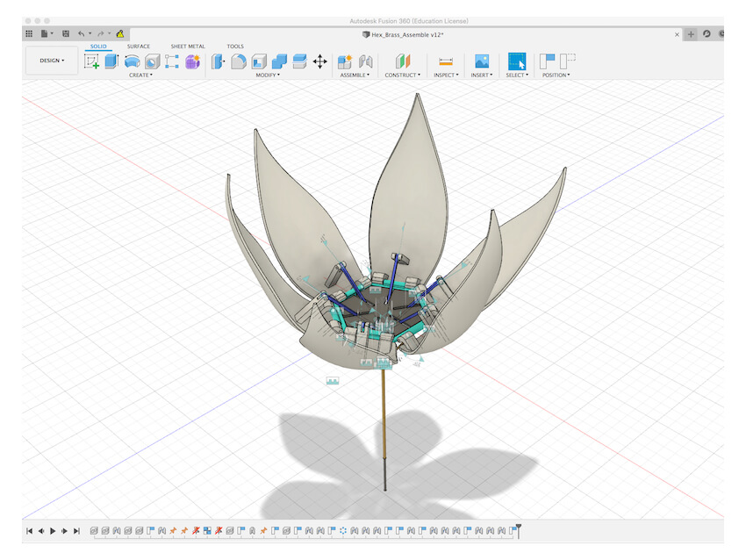Select the Move/Copy arrows tool
Image resolution: width=746 pixels, height=560 pixels.
click(x=320, y=61)
